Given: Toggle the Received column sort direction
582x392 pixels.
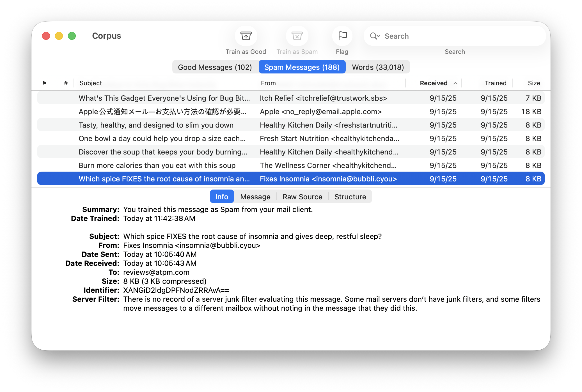Looking at the screenshot, I should (434, 83).
